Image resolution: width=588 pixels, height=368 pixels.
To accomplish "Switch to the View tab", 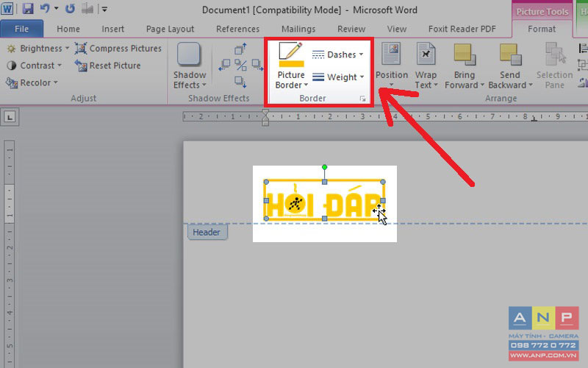I will coord(397,29).
